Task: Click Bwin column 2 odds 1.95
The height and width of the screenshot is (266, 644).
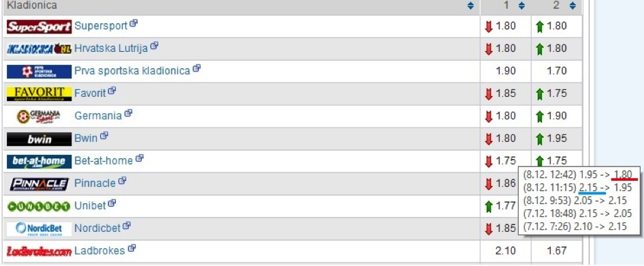Action: pos(557,138)
